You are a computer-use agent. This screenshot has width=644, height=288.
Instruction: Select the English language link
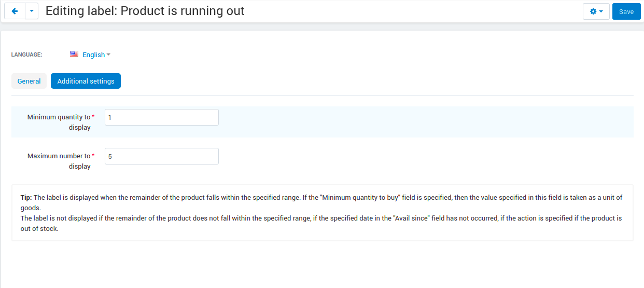93,54
